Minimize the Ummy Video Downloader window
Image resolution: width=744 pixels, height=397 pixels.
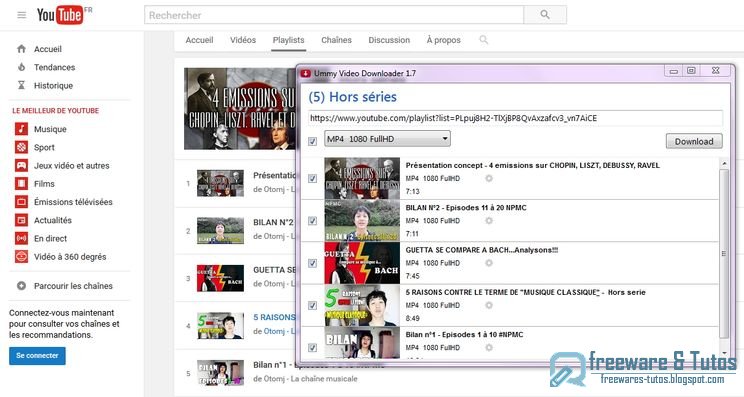coord(673,71)
